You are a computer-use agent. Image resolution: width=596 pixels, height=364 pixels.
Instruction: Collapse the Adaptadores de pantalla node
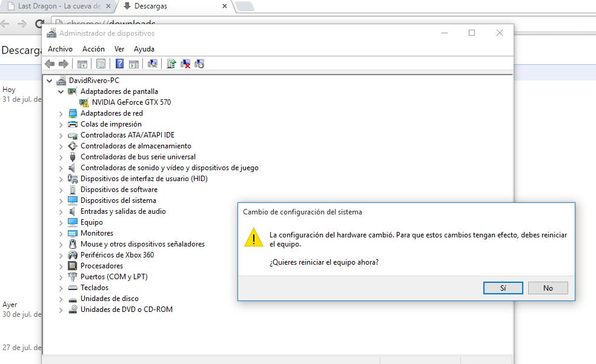(x=61, y=91)
